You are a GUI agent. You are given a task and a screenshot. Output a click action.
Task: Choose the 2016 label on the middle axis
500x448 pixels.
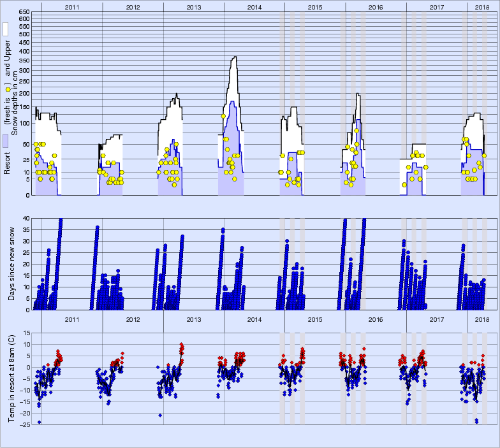pos(376,319)
